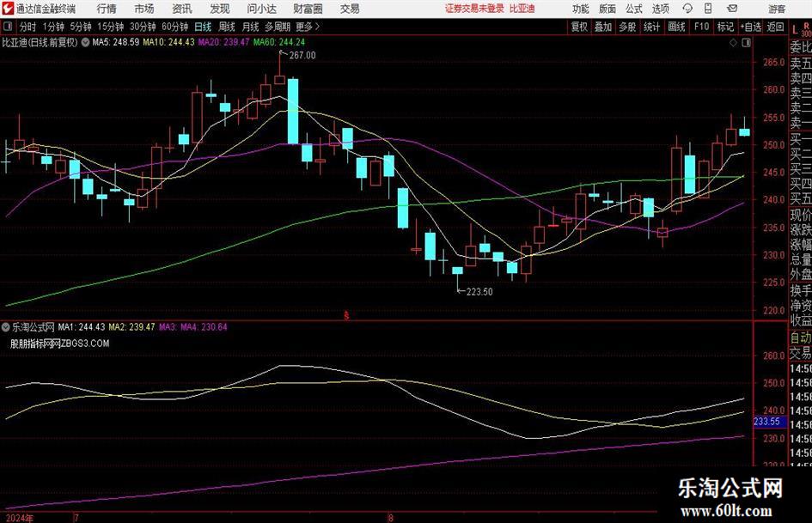Open the 资讯 menu

[182, 9]
